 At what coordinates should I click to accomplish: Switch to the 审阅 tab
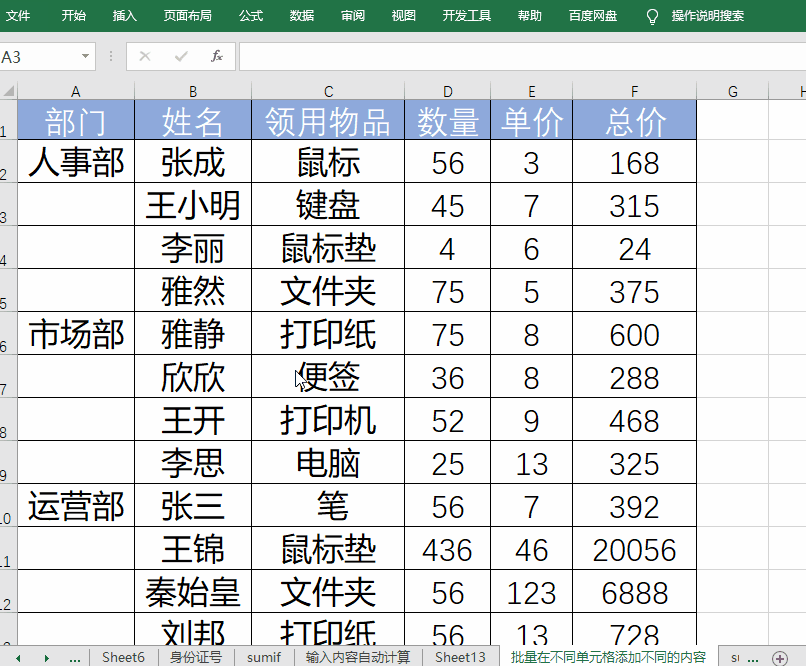(x=353, y=16)
